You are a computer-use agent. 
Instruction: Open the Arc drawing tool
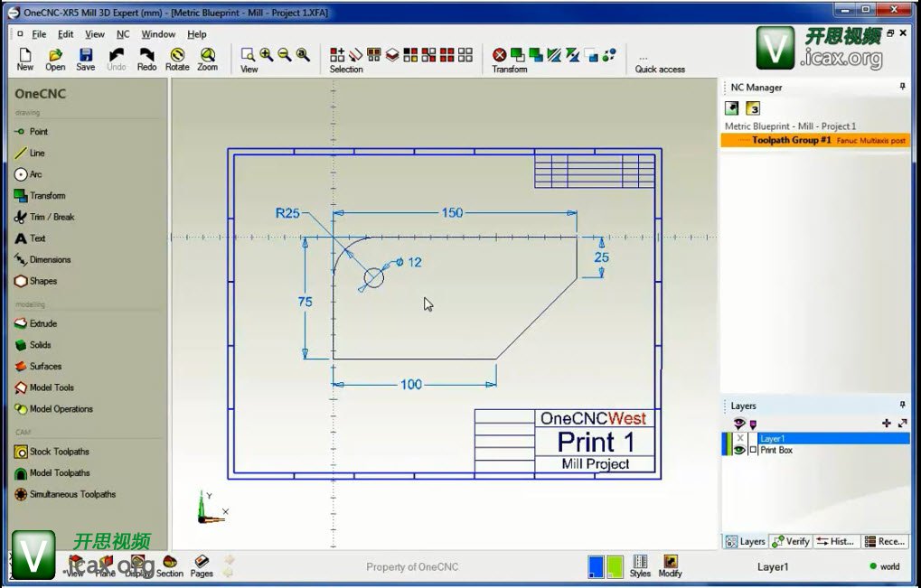(28, 174)
